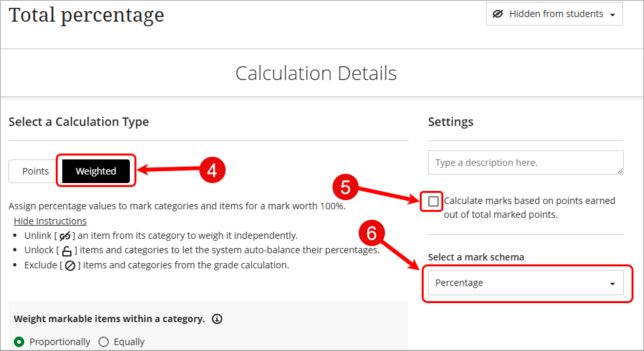Click red step marker number 4
Image resolution: width=644 pixels, height=351 pixels.
(x=212, y=170)
